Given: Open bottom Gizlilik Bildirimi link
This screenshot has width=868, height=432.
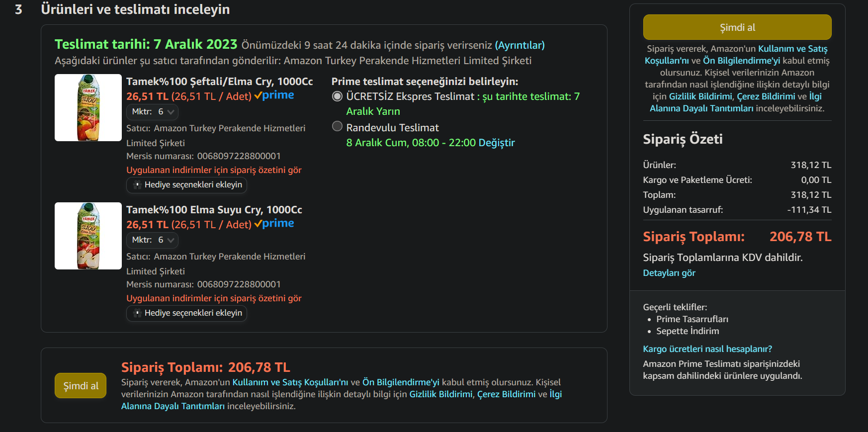Looking at the screenshot, I should [441, 394].
